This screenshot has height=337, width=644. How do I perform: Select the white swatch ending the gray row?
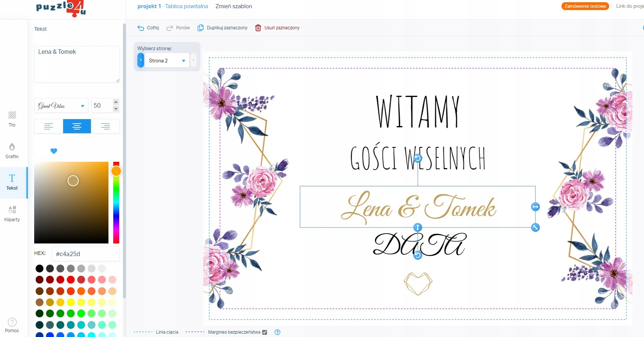[113, 268]
